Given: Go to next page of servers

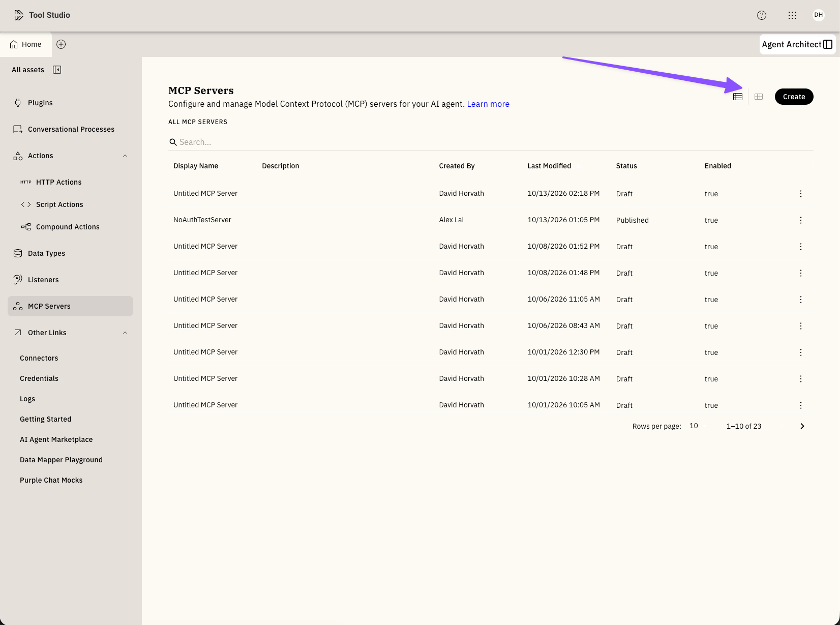Looking at the screenshot, I should pyautogui.click(x=802, y=426).
